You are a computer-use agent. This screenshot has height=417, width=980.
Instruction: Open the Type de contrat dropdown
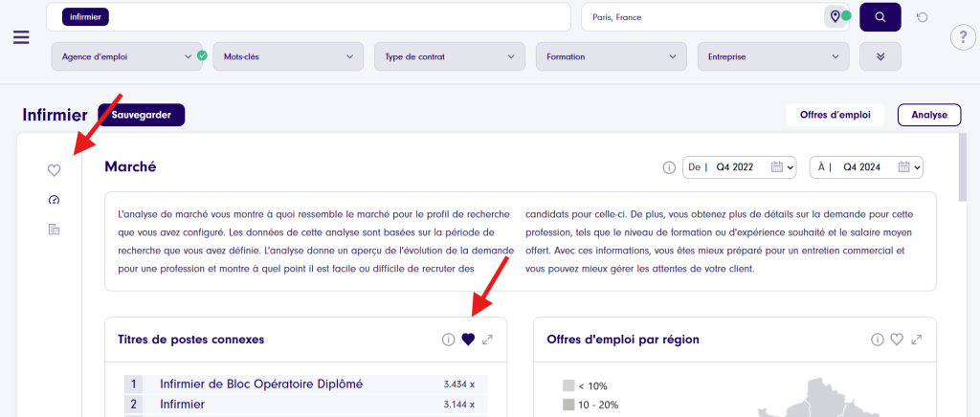[450, 56]
